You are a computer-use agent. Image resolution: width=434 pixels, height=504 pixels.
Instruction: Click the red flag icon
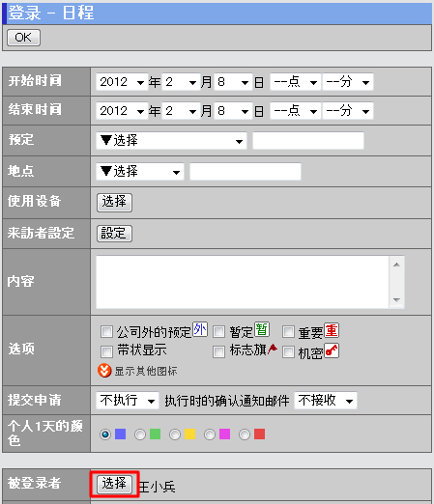[x=273, y=349]
